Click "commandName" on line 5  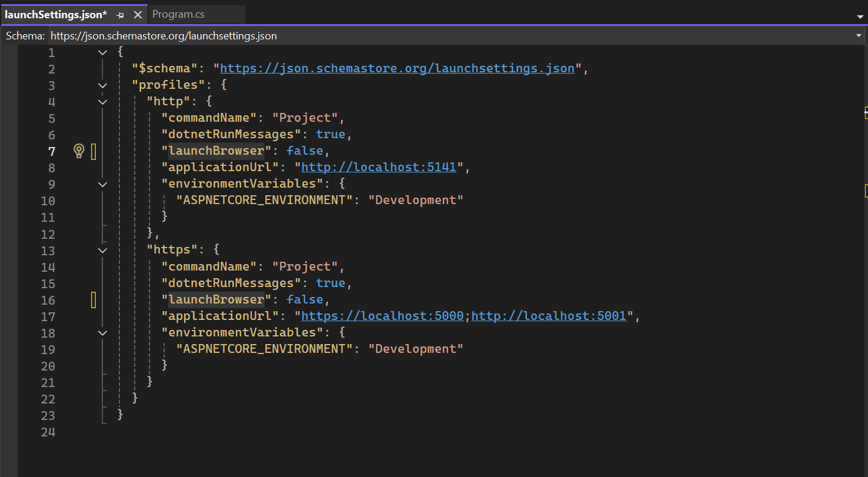coord(210,118)
